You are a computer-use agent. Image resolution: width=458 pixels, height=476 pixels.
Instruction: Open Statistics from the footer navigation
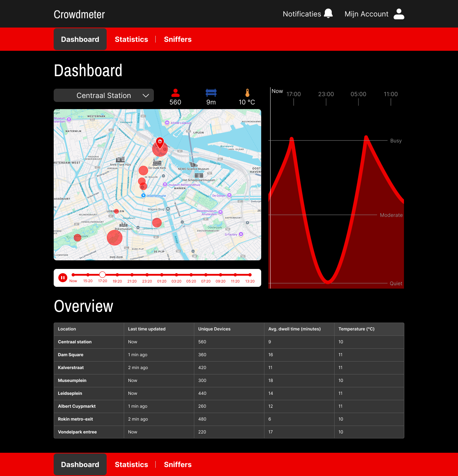point(131,464)
